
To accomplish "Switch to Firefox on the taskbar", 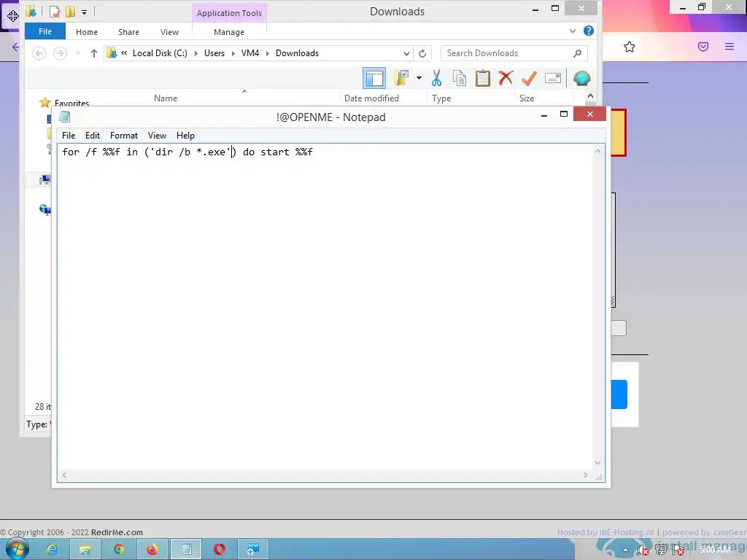I will 152,550.
